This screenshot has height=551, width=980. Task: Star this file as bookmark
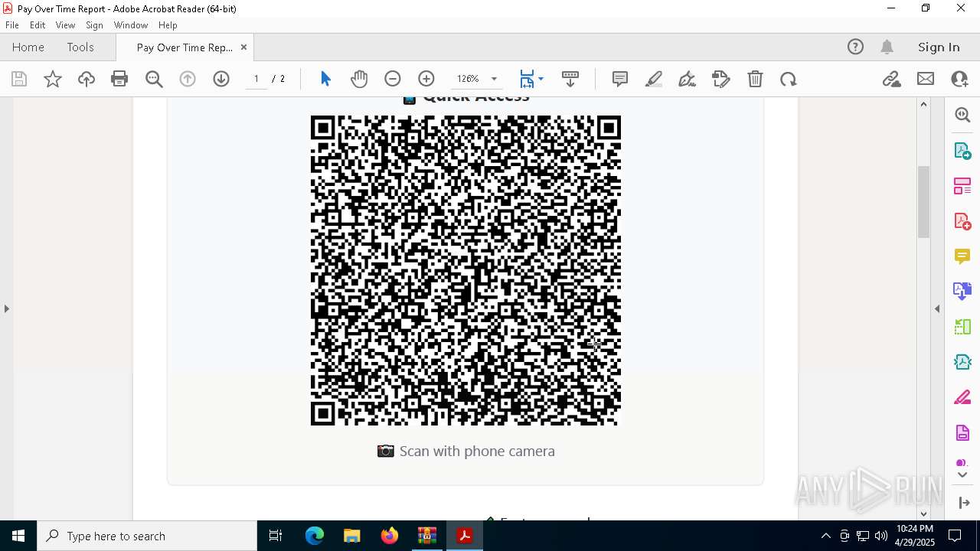[x=53, y=79]
